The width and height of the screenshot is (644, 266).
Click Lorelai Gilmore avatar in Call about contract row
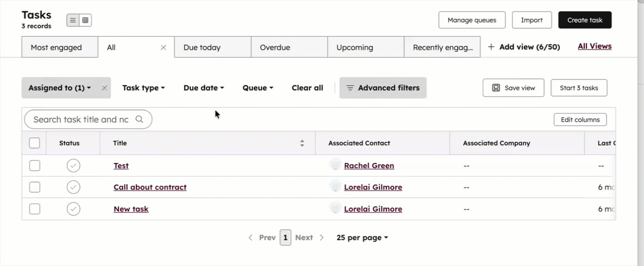[335, 186]
